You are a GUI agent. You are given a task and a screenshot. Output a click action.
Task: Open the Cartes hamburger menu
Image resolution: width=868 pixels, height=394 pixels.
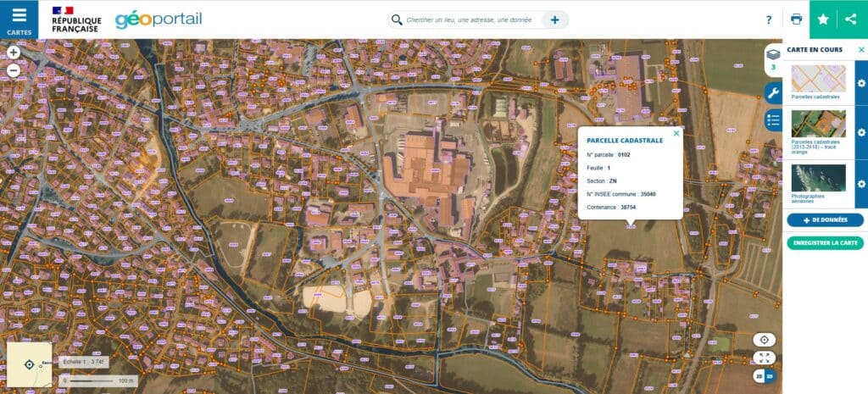[19, 19]
